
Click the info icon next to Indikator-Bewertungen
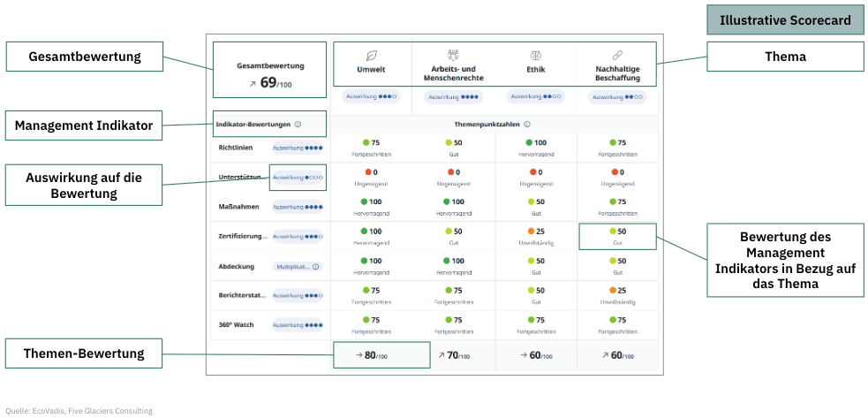tap(298, 125)
